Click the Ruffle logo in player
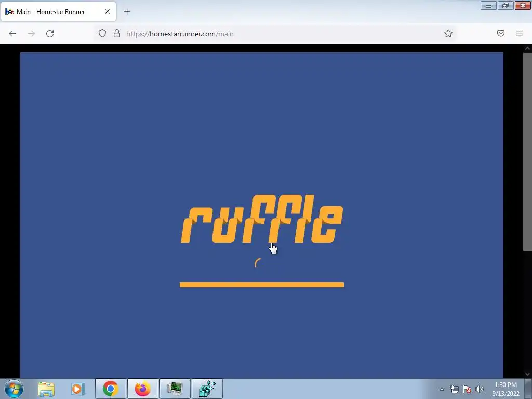 tap(262, 219)
